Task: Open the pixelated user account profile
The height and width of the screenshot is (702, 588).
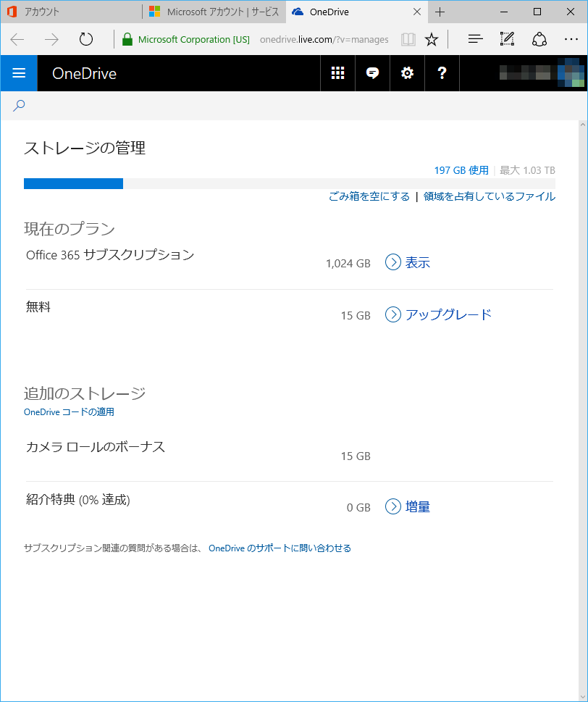Action: (x=542, y=72)
